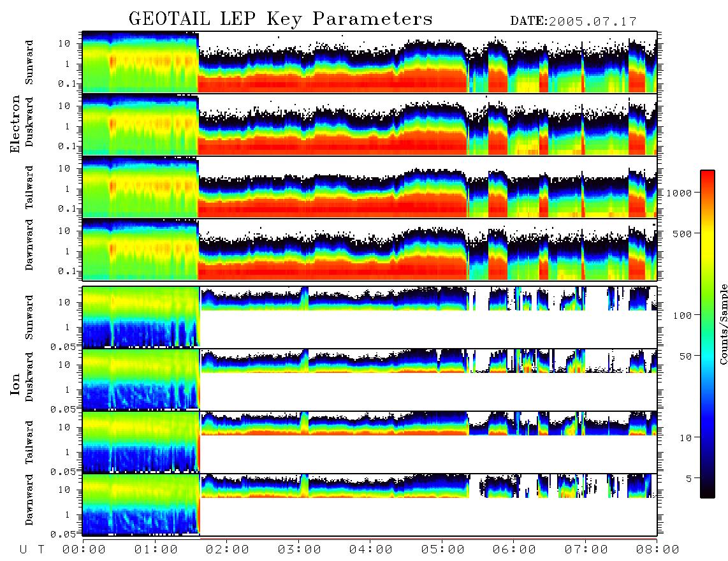
Task: Click the 100 color scale tick label
Action: pos(682,316)
